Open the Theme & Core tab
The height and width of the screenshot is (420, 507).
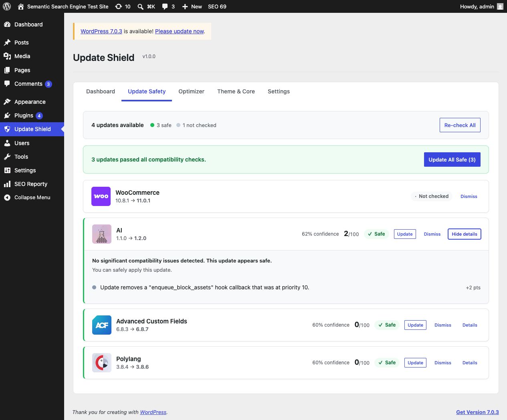(236, 91)
